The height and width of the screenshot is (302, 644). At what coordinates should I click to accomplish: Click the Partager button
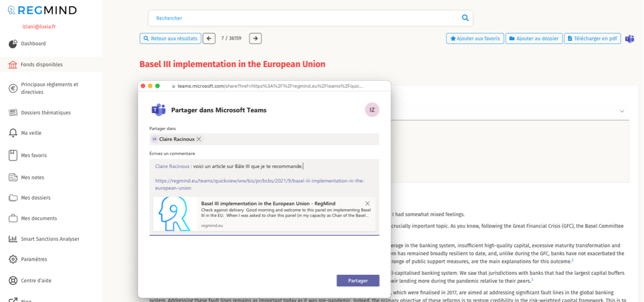(358, 281)
